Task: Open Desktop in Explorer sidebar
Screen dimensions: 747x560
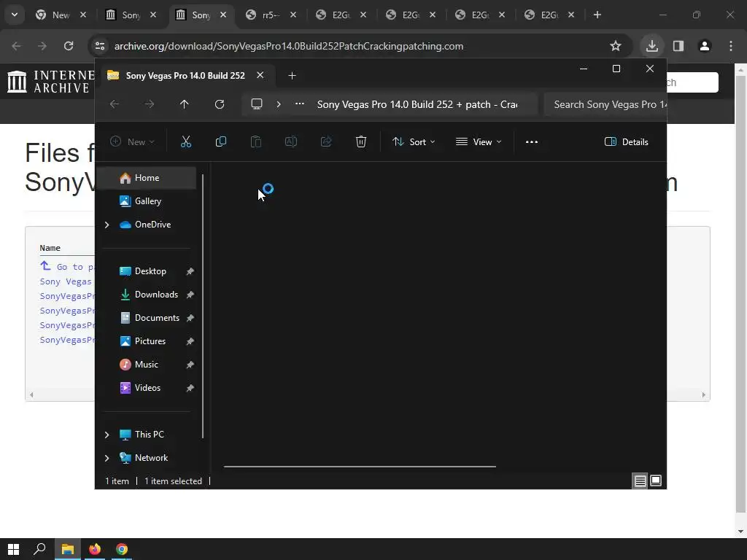Action: point(149,271)
